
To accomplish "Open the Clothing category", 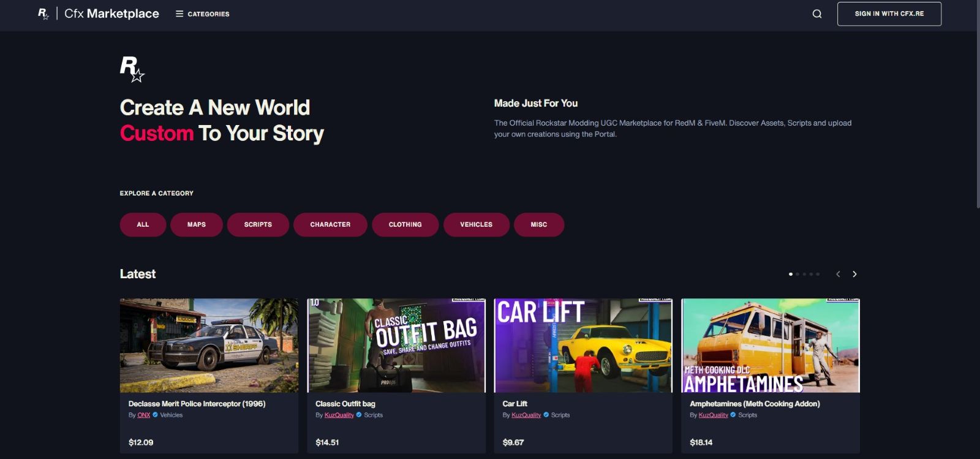I will (405, 224).
